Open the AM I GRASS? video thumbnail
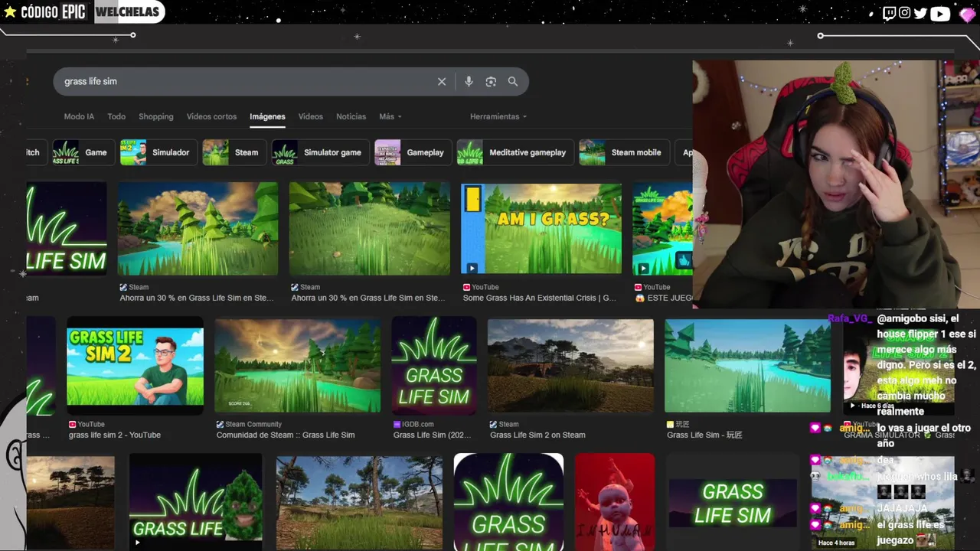Viewport: 980px width, 551px height. 541,228
